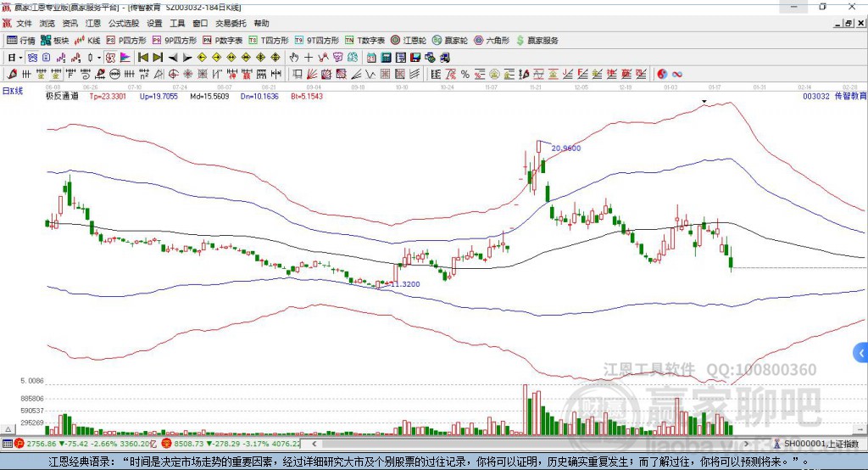Open 赢家服务 with the dollar icon
The width and height of the screenshot is (868, 470).
[537, 41]
